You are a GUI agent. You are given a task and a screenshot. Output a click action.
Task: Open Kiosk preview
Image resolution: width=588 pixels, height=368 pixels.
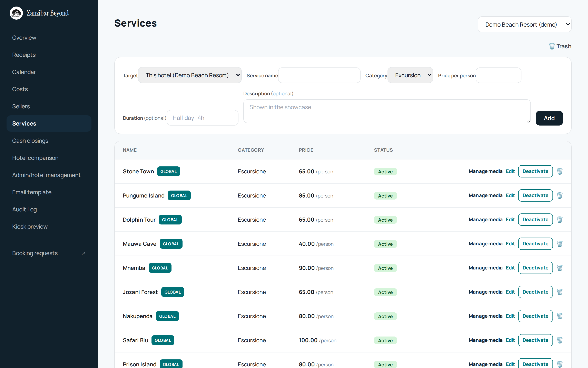tap(49, 227)
